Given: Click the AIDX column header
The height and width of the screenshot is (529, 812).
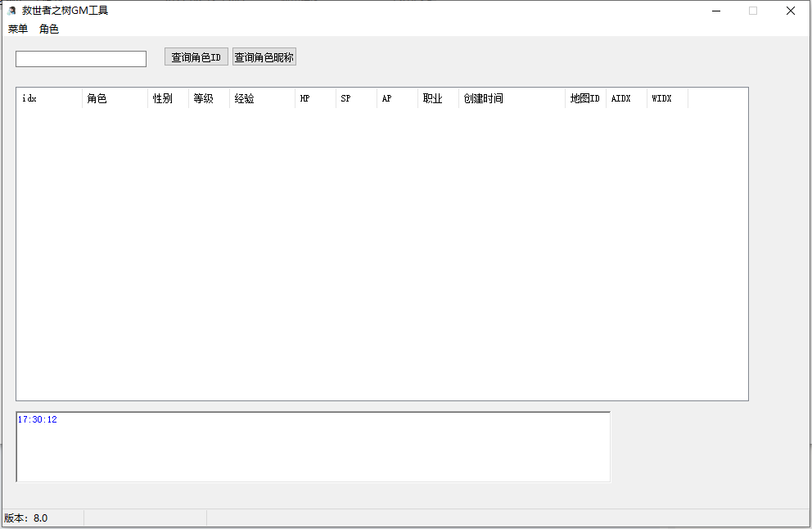Looking at the screenshot, I should (x=627, y=98).
